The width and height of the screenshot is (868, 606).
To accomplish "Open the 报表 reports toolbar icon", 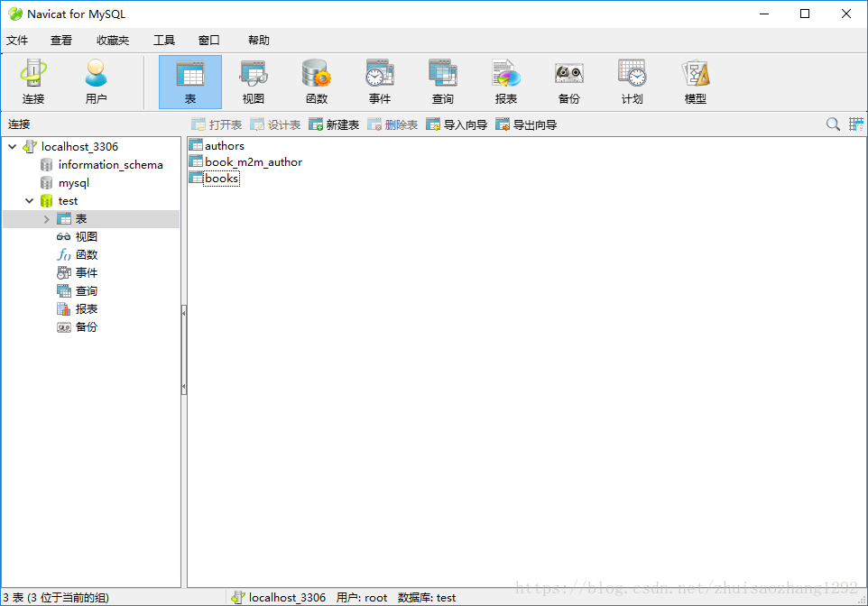I will click(506, 81).
